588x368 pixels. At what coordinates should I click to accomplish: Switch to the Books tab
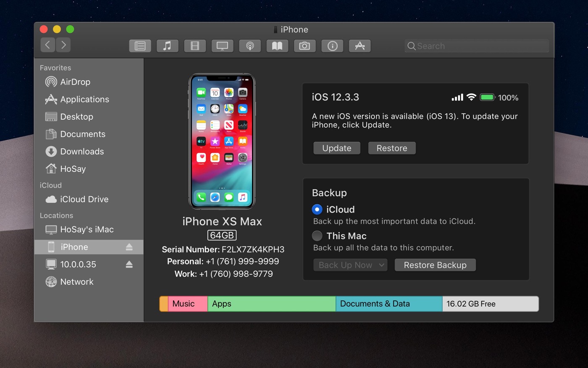pos(277,46)
